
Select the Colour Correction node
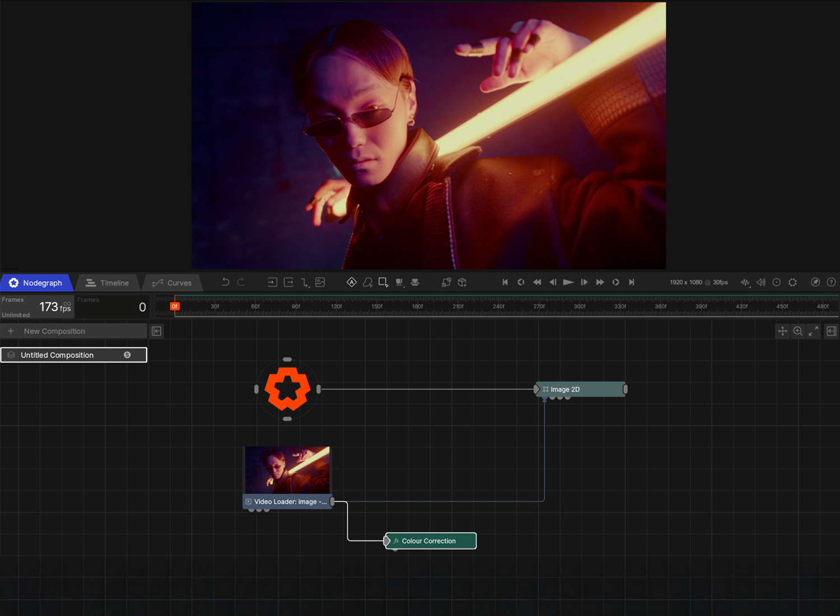430,541
